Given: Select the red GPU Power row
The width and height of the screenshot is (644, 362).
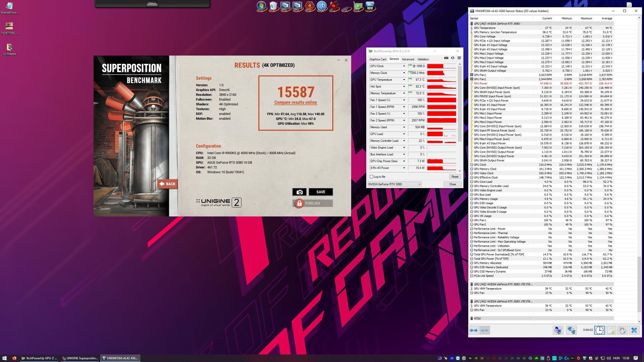Looking at the screenshot, I should pyautogui.click(x=541, y=84).
